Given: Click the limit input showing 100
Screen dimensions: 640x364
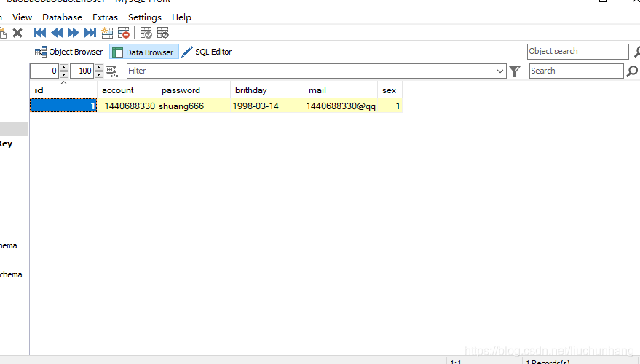Looking at the screenshot, I should (x=82, y=71).
